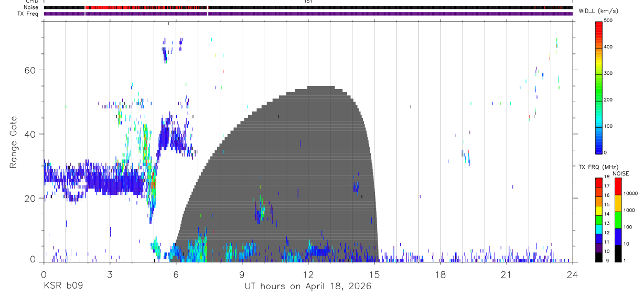Click the '500' tick on the width color bar

click(609, 20)
